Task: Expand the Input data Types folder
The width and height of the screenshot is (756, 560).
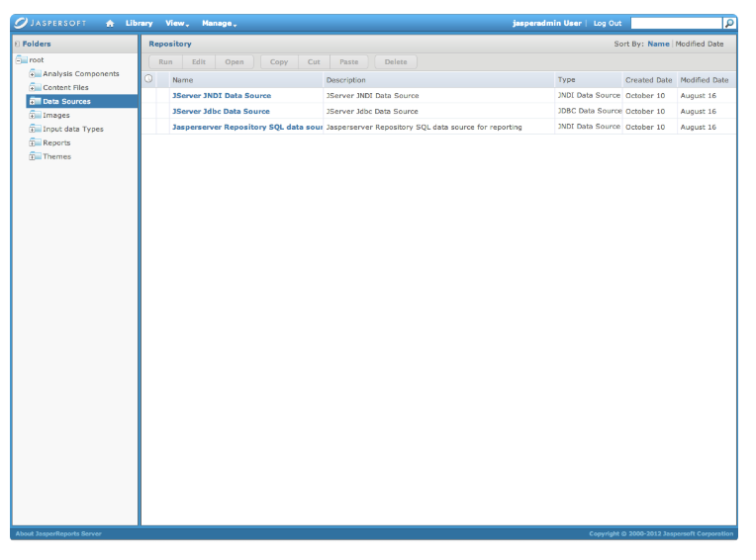Action: (x=33, y=130)
